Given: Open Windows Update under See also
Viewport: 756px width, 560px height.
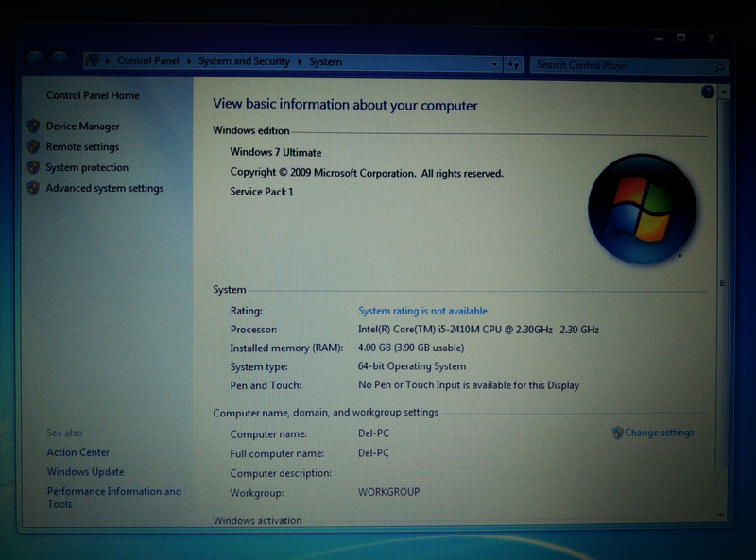Looking at the screenshot, I should (x=85, y=472).
